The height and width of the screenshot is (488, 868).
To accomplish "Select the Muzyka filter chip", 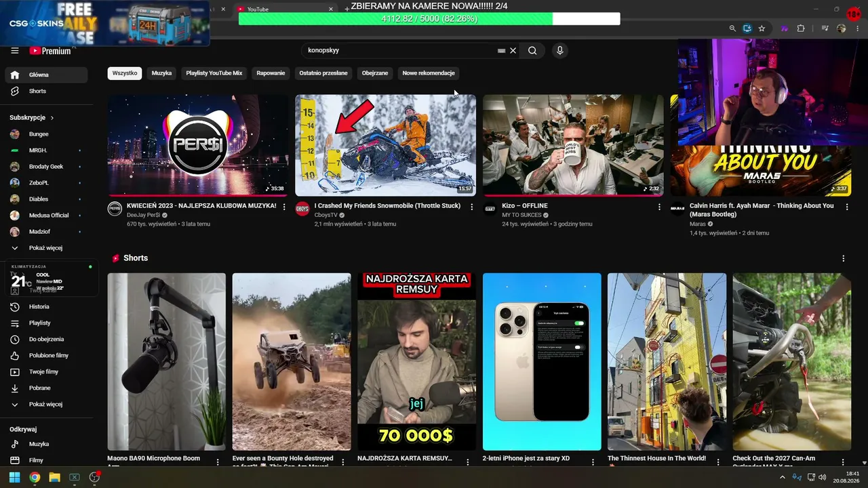I will (161, 73).
